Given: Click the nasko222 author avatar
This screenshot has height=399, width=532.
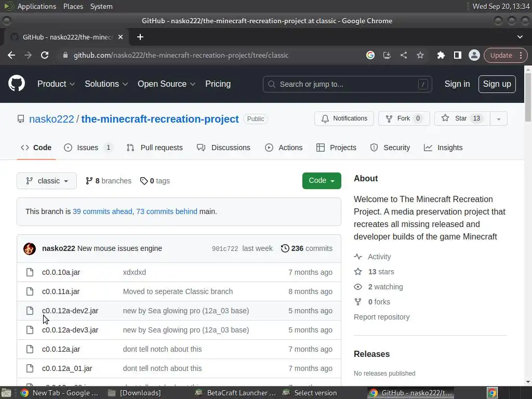Looking at the screenshot, I should coord(30,249).
